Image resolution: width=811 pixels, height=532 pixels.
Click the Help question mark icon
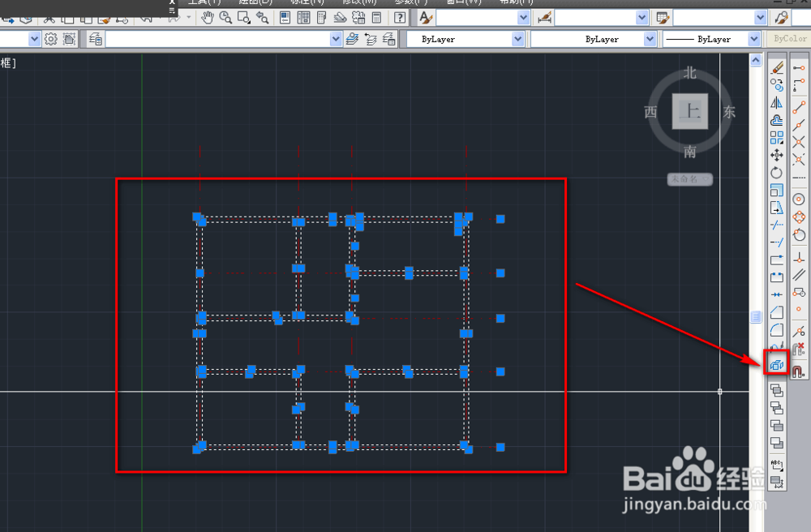399,18
